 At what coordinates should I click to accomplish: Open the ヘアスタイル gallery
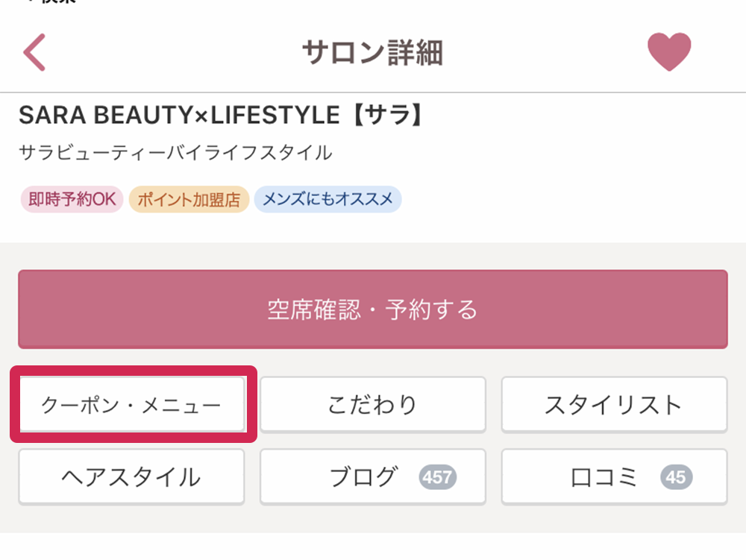(x=132, y=476)
